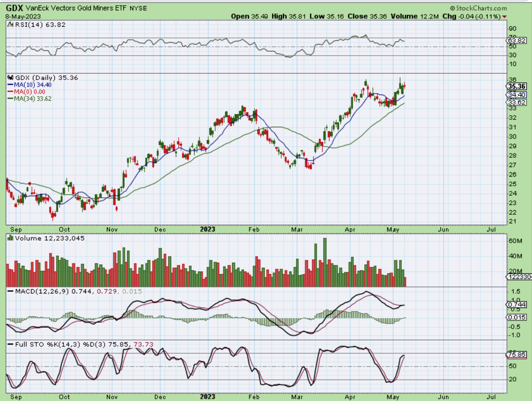Click the 75.85 stochastic tag on right axis
This screenshot has height=401, width=532.
[516, 355]
